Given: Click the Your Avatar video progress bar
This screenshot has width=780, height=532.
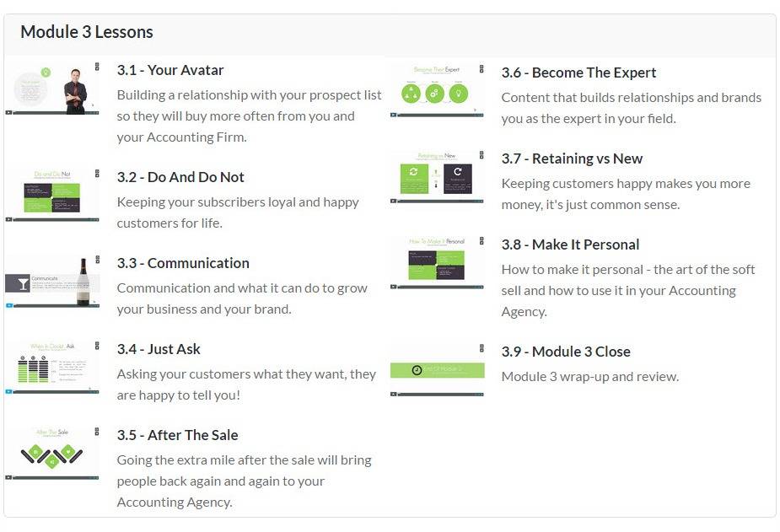Looking at the screenshot, I should pyautogui.click(x=51, y=112).
